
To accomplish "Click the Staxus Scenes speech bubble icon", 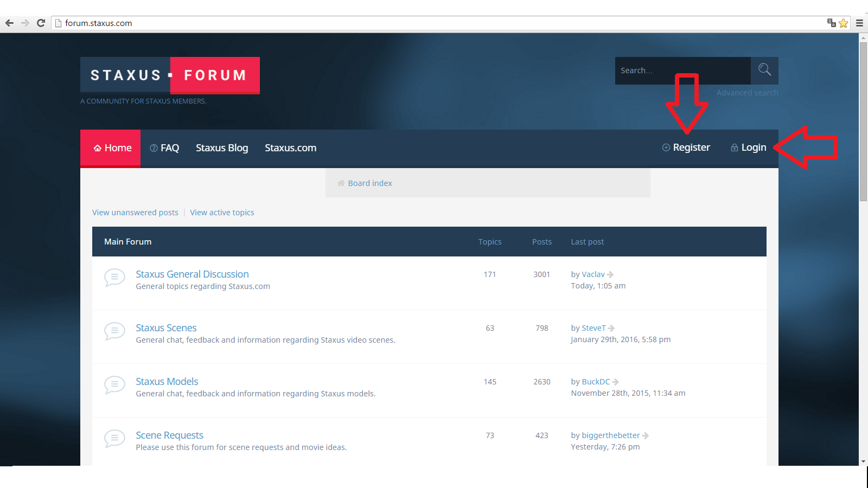I will [x=114, y=331].
